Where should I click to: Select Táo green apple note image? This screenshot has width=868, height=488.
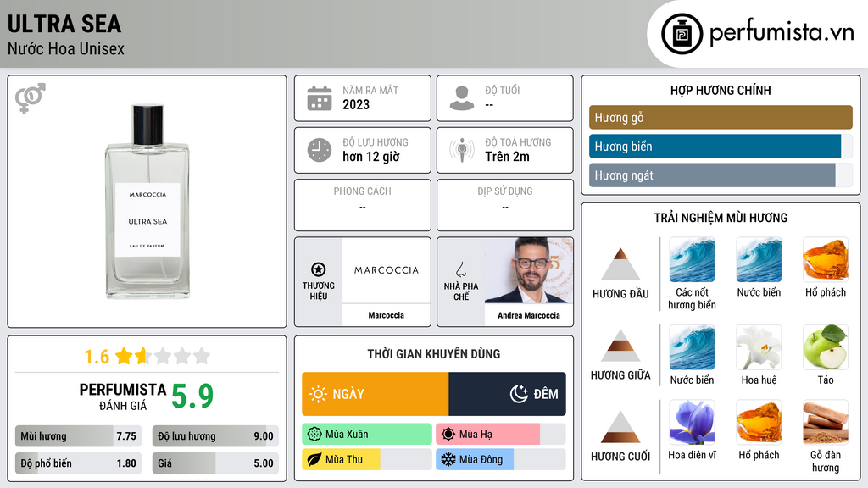(x=826, y=347)
